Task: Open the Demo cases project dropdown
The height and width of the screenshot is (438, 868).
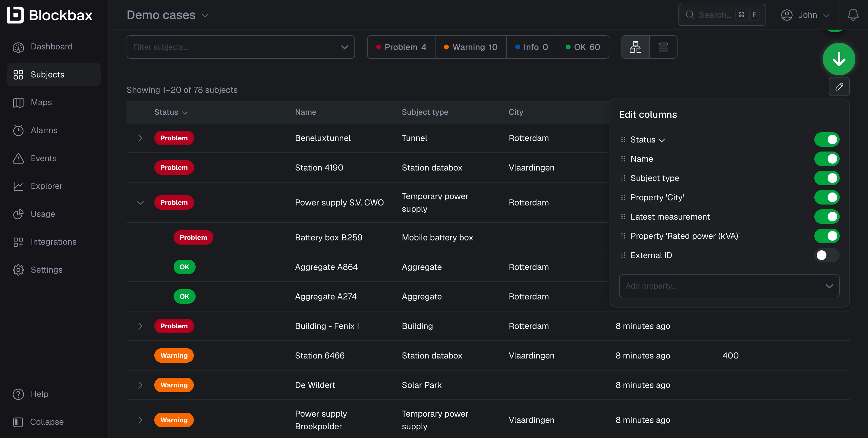Action: tap(168, 15)
